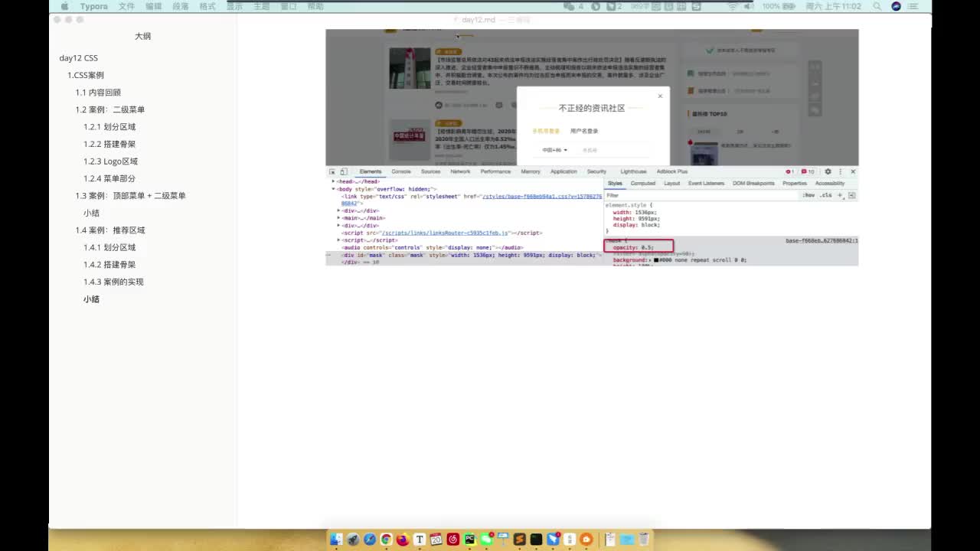Select outline item '1.2.2 搭建骨架'
This screenshot has height=551, width=980.
point(109,144)
